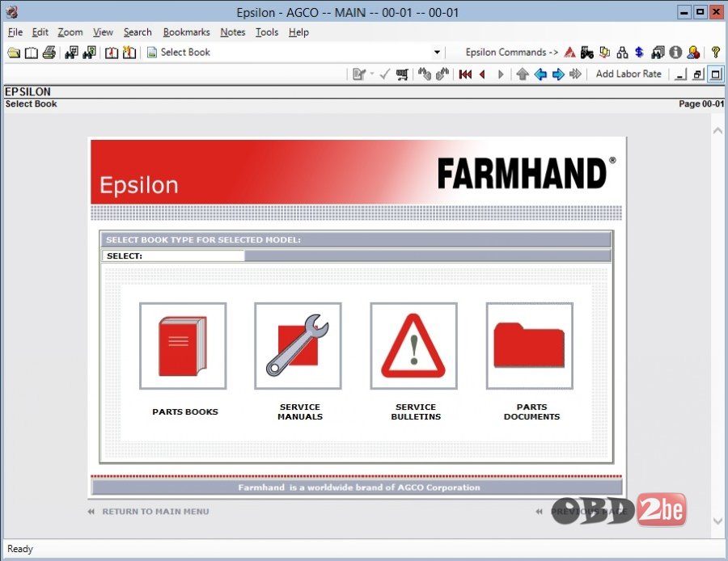Click the binoculars with pages command icon

click(x=658, y=53)
